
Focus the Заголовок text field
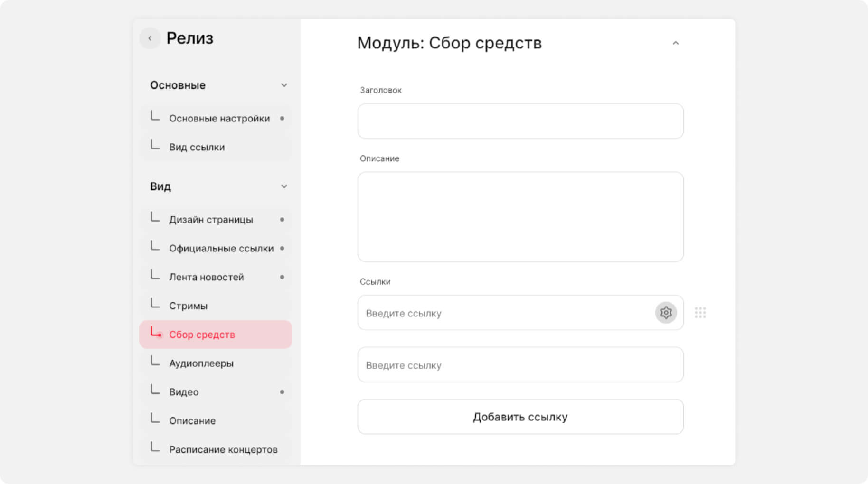(520, 121)
